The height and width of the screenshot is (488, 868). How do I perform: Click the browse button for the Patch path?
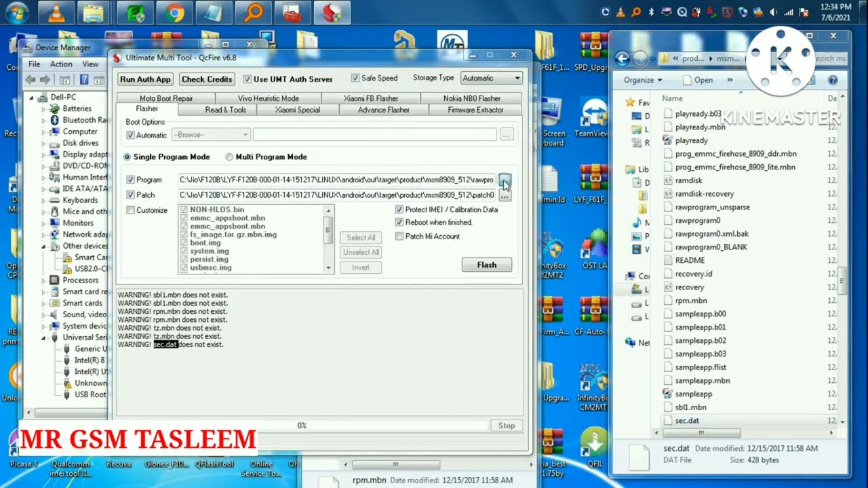coord(505,195)
